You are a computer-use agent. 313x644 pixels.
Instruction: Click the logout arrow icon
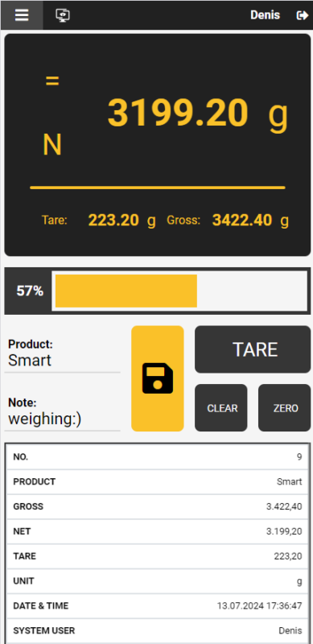(x=303, y=15)
